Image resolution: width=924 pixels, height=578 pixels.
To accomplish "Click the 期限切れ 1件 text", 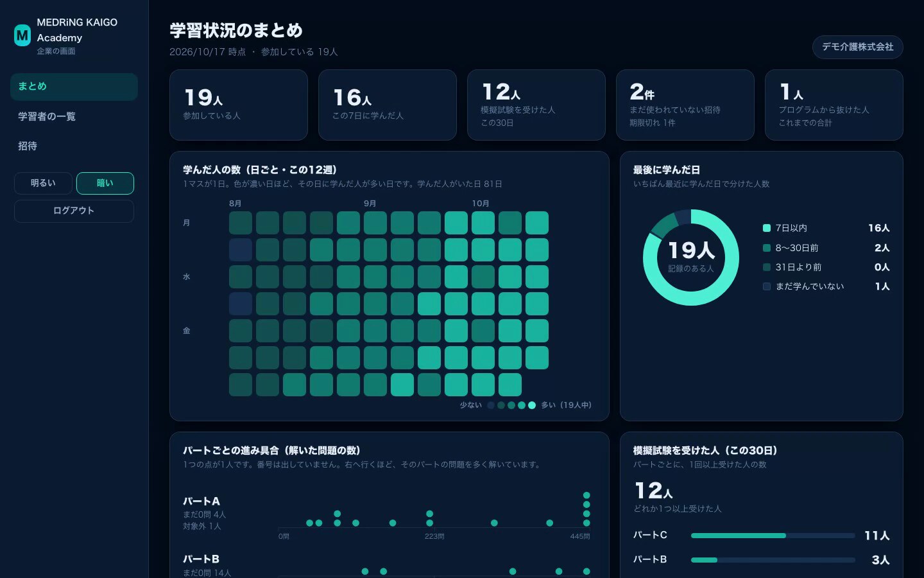I will click(x=653, y=123).
